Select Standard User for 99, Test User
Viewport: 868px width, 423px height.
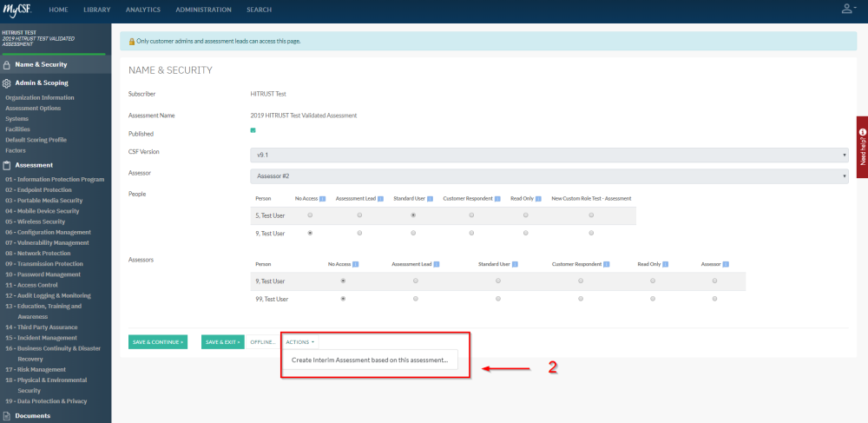point(498,299)
